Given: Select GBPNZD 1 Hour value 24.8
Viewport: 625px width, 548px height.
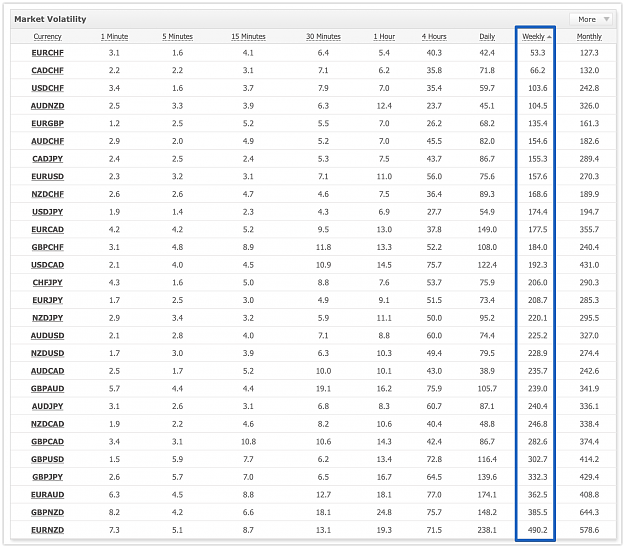Looking at the screenshot, I should point(384,512).
